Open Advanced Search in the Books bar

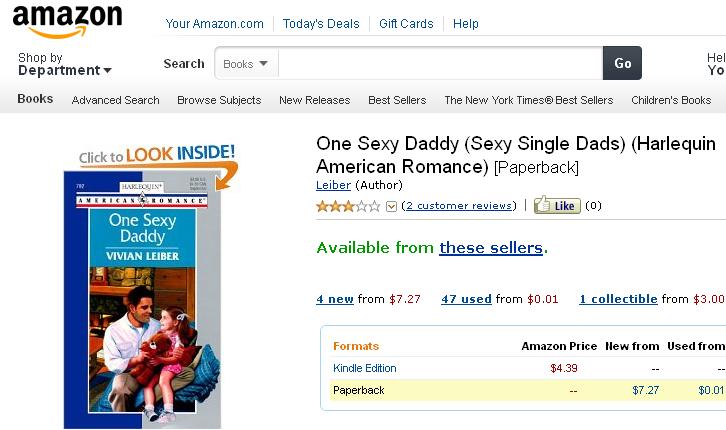pyautogui.click(x=115, y=100)
